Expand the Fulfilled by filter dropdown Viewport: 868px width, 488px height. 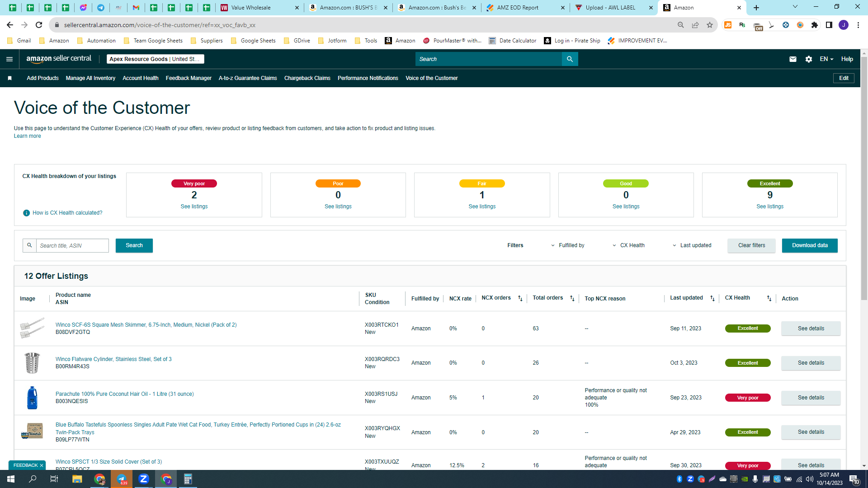tap(567, 245)
